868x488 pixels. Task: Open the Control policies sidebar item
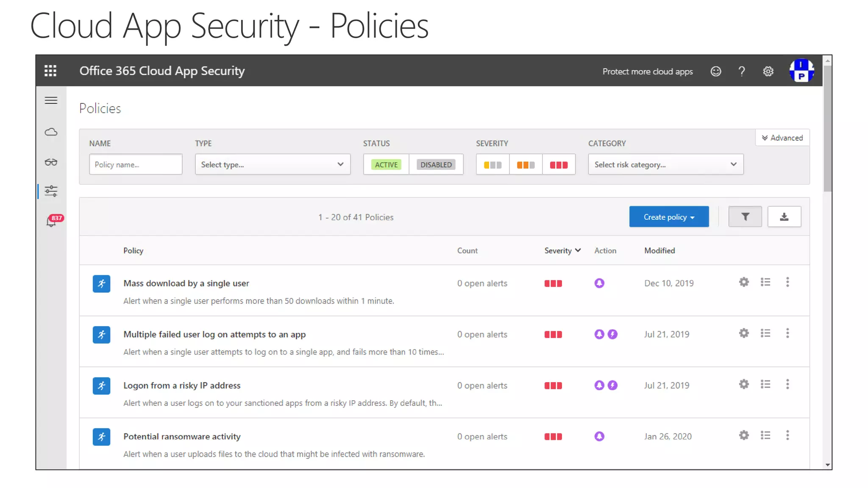[x=51, y=191]
